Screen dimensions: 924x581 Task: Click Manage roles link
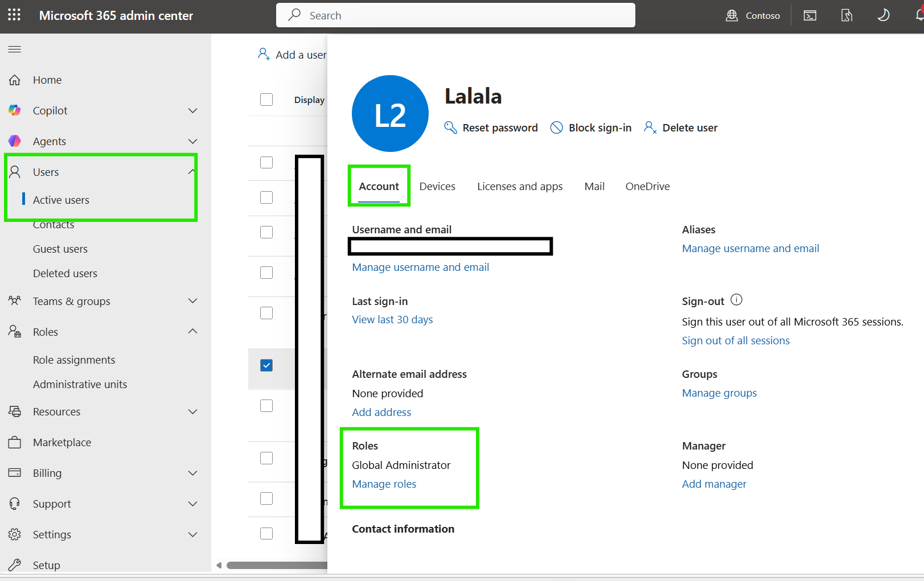384,484
